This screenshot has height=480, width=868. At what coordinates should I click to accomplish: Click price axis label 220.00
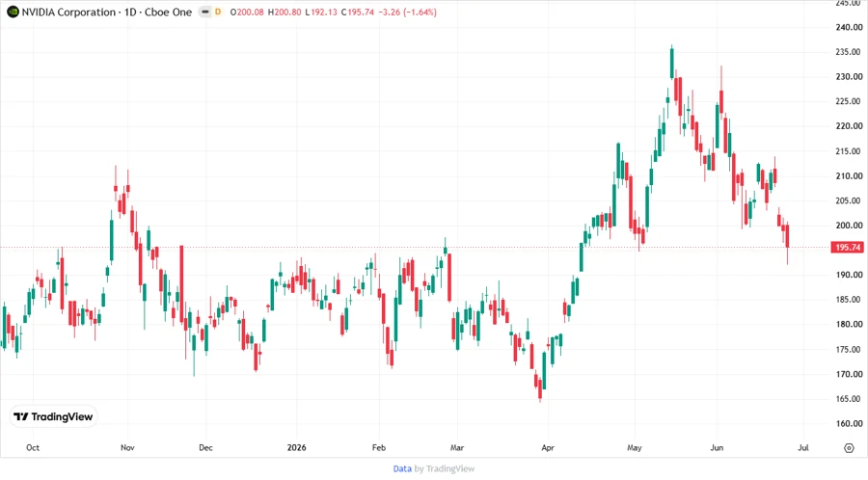(x=849, y=126)
